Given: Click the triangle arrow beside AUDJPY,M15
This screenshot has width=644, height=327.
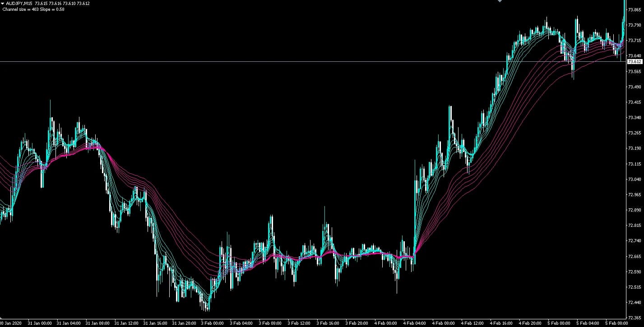Looking at the screenshot, I should pos(3,4).
